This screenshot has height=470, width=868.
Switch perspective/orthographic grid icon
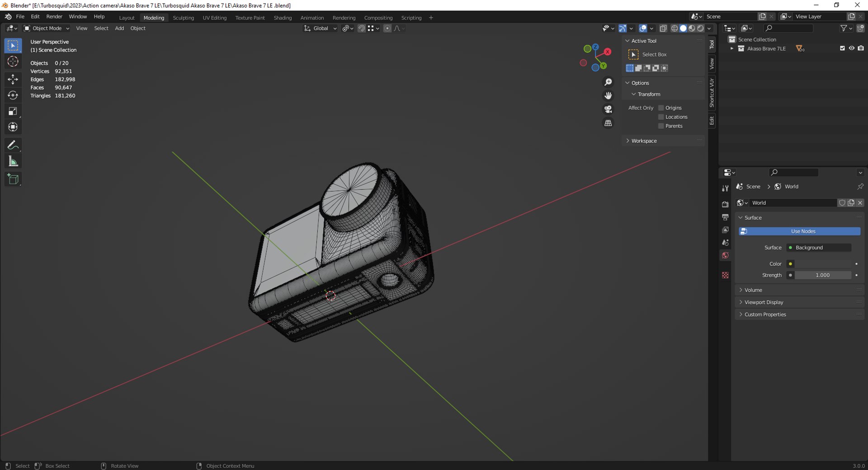click(608, 123)
